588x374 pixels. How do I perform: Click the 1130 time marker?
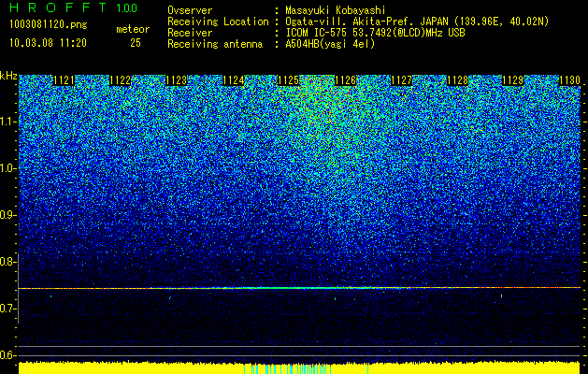(569, 80)
